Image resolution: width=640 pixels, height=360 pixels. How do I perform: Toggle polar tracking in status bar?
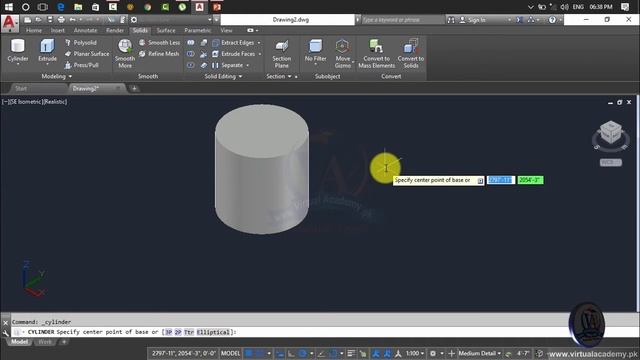coord(302,353)
